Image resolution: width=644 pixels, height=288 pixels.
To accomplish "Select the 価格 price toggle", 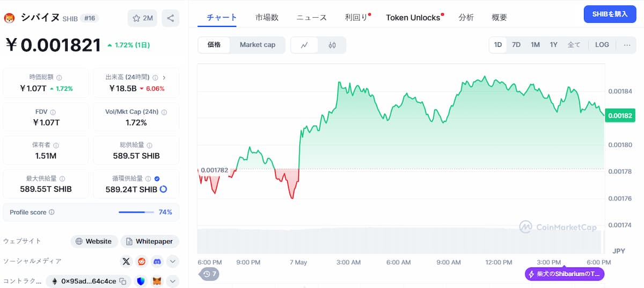I will pyautogui.click(x=214, y=45).
